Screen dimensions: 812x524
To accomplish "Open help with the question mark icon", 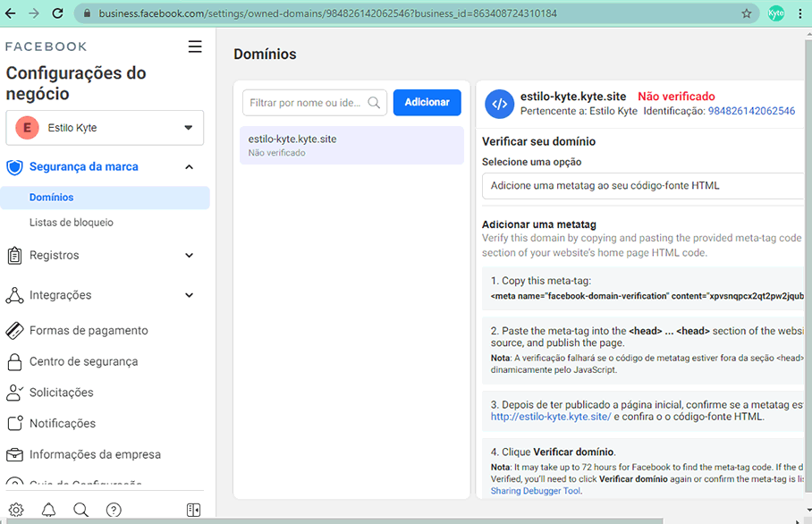I will (x=114, y=510).
